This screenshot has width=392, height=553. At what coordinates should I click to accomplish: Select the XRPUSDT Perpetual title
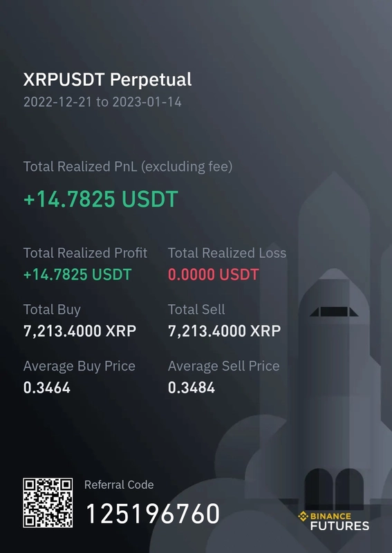click(x=108, y=79)
